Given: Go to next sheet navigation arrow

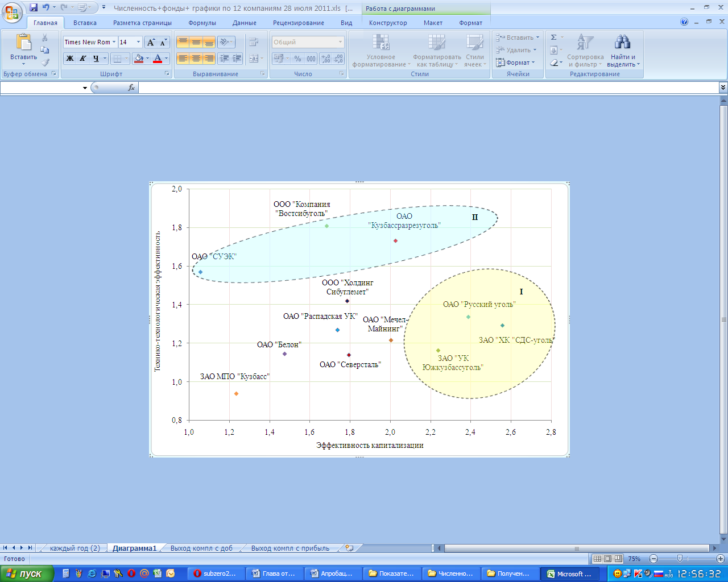Looking at the screenshot, I should pyautogui.click(x=22, y=548).
